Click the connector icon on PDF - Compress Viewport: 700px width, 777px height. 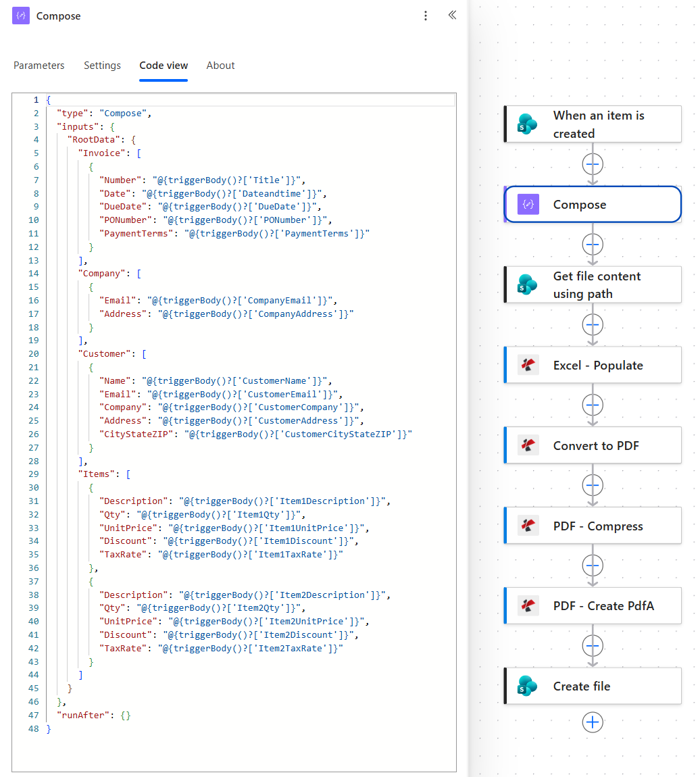point(528,526)
